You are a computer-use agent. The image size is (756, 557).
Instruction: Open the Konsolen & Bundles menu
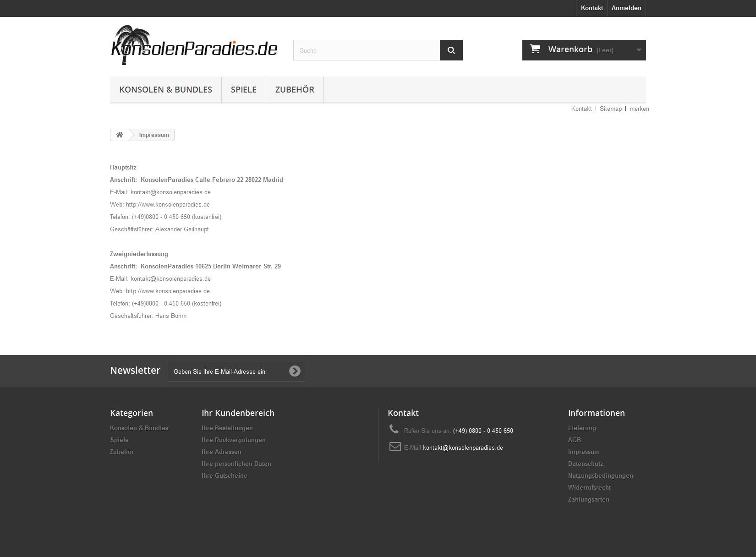coord(165,90)
